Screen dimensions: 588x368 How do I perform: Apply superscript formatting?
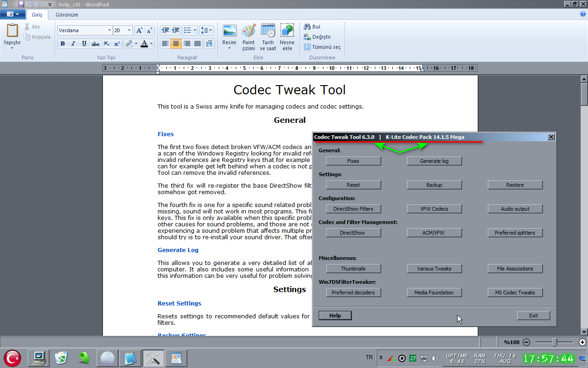tap(117, 44)
